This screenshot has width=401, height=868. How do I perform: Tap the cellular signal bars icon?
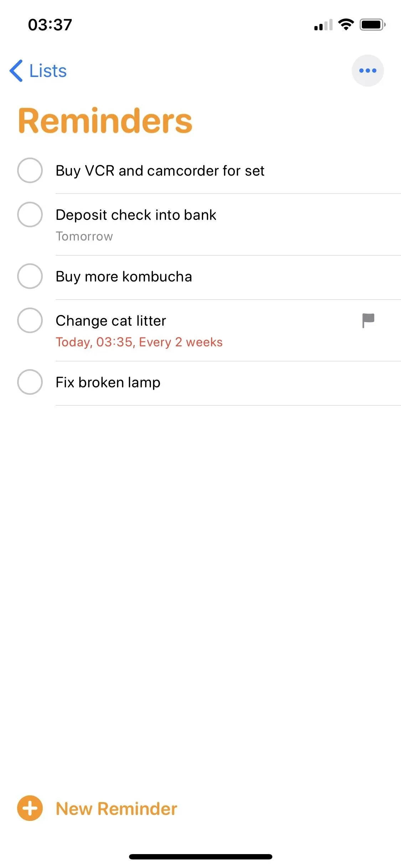(x=323, y=25)
